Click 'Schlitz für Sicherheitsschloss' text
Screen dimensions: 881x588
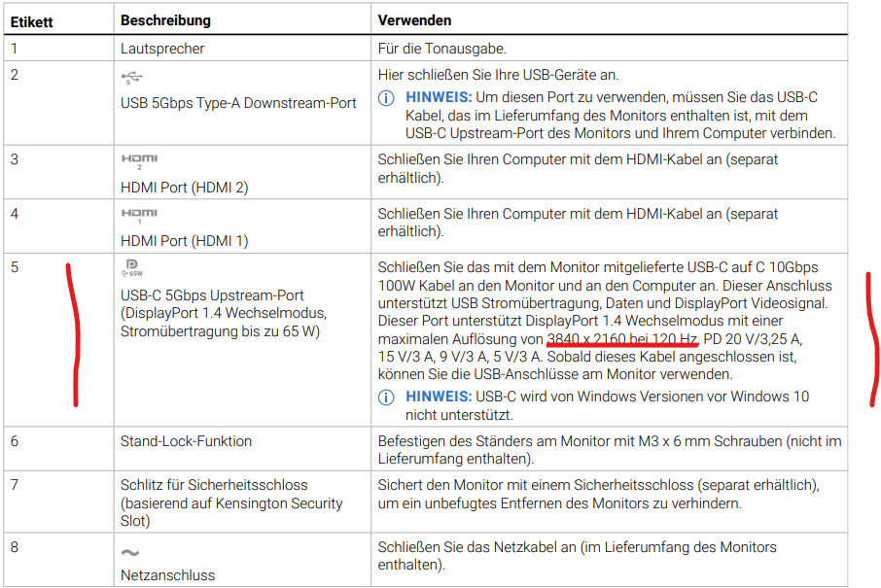(x=214, y=485)
